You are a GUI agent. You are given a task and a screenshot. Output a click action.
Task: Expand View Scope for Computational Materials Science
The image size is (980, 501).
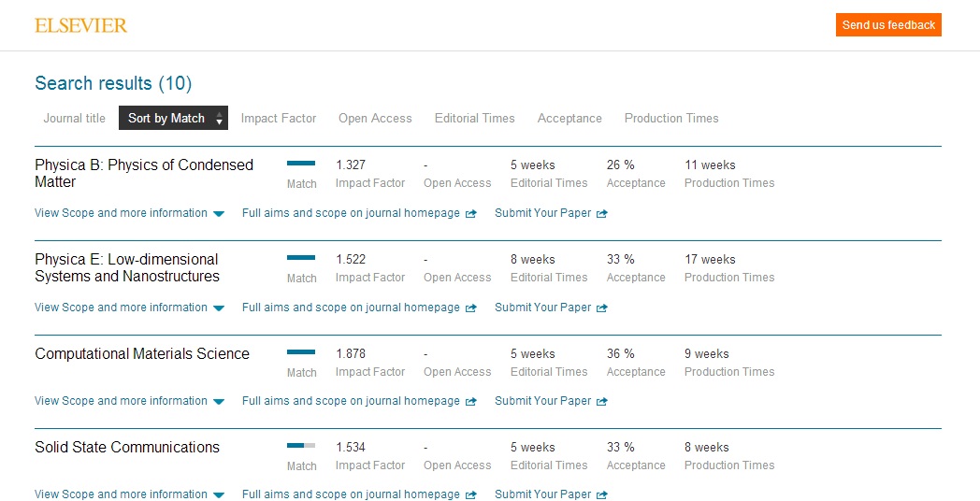tap(129, 401)
